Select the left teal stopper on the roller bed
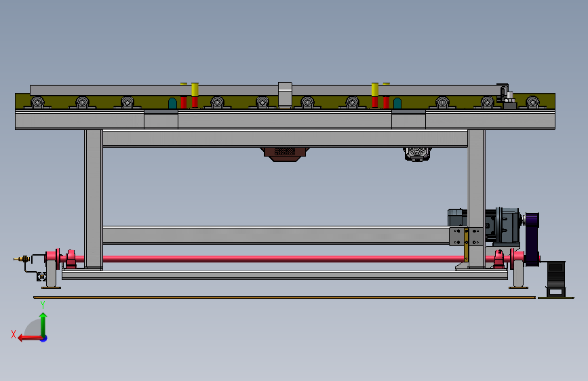This screenshot has height=381, width=588. pyautogui.click(x=172, y=103)
